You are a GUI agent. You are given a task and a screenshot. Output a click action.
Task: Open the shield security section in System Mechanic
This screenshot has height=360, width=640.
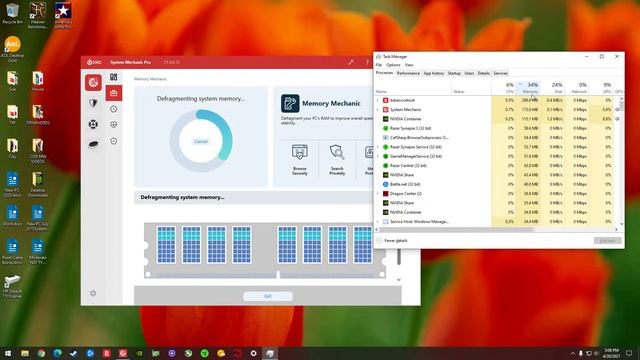93,103
